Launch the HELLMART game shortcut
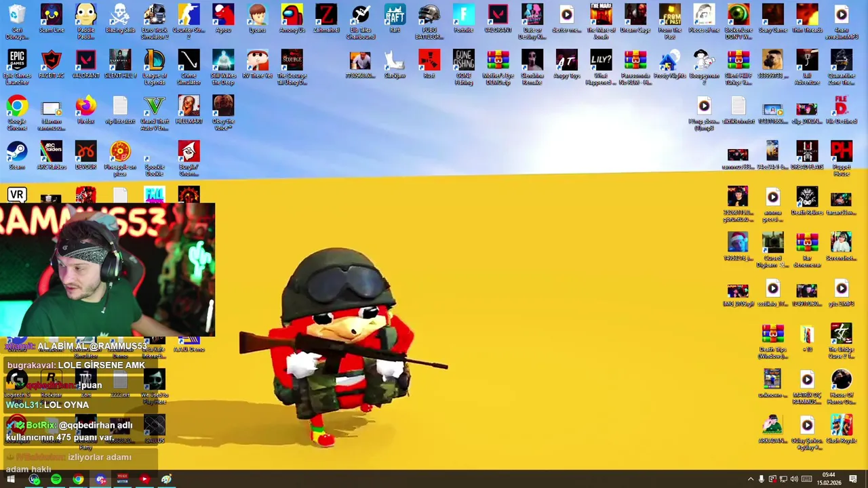The image size is (868, 488). [x=189, y=110]
